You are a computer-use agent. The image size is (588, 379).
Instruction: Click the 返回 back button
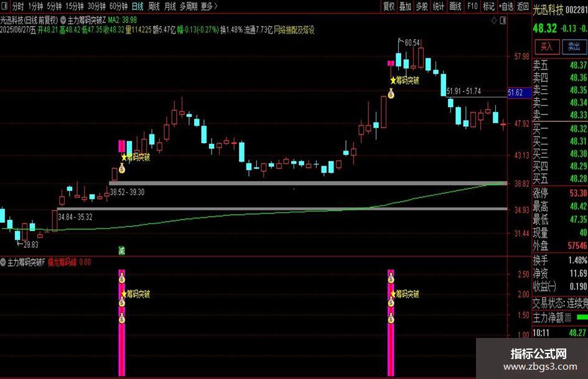523,6
